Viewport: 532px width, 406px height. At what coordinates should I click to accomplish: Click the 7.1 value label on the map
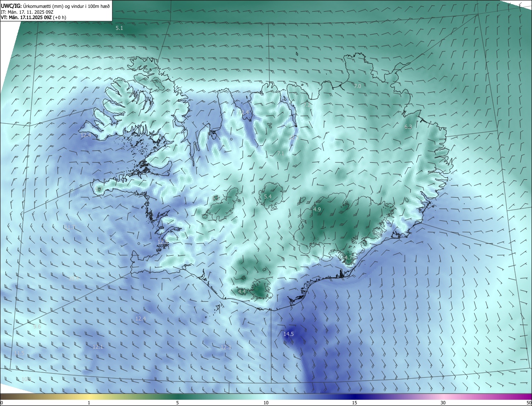click(x=281, y=154)
